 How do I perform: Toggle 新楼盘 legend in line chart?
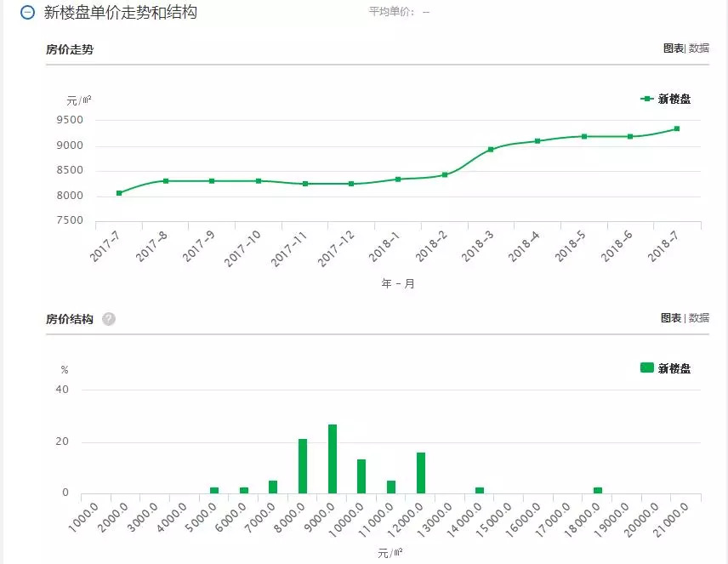tap(666, 99)
